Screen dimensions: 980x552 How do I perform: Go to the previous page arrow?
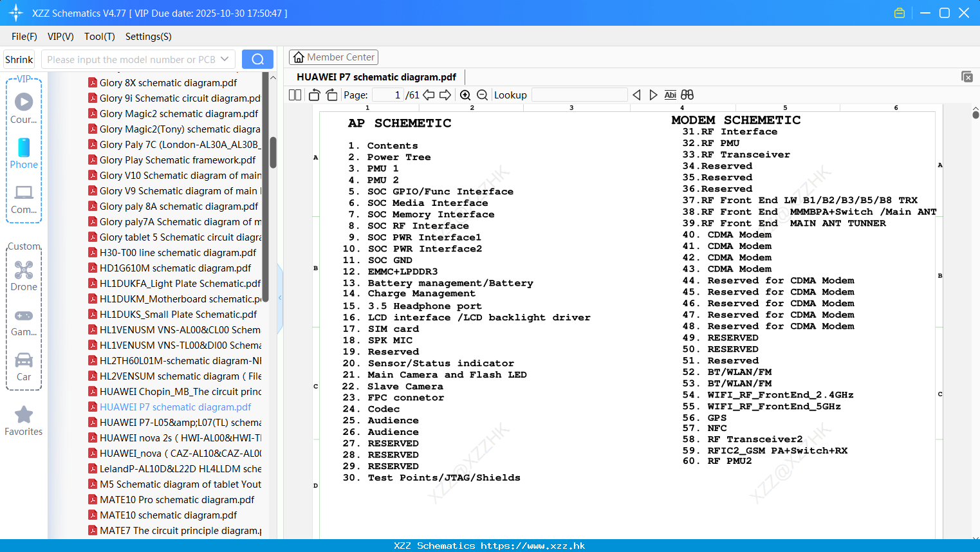(x=429, y=95)
